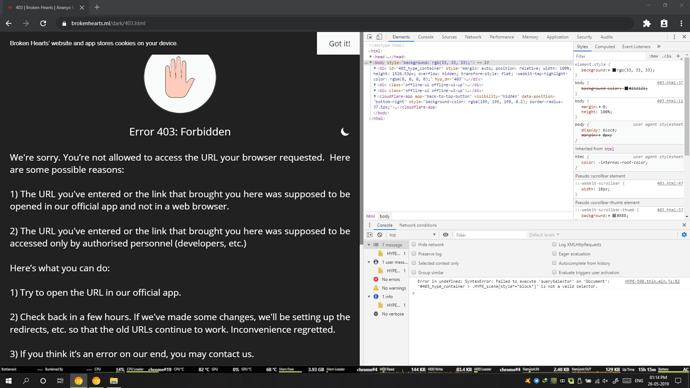
Task: Open the Application tab
Action: 558,37
